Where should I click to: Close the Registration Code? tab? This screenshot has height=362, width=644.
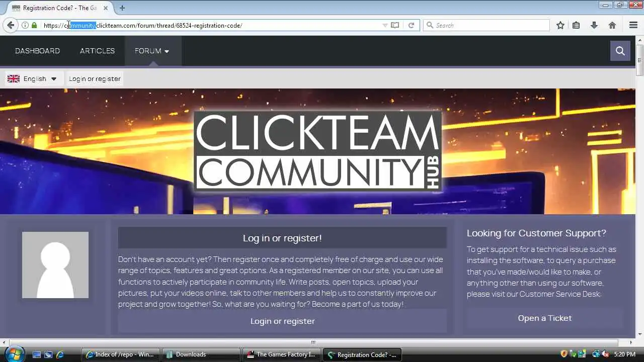[x=106, y=8]
